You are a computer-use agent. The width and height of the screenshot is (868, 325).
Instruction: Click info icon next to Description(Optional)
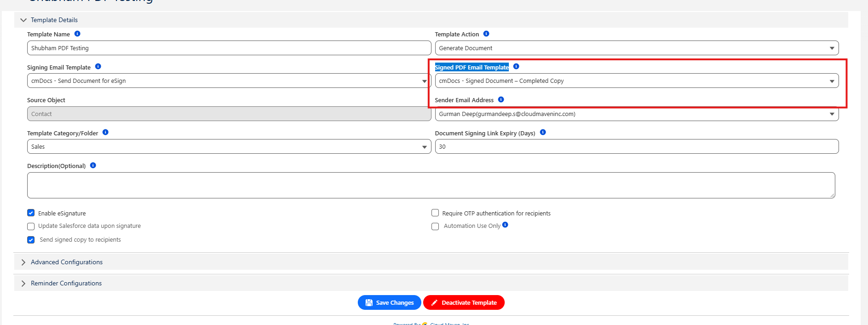(x=93, y=165)
